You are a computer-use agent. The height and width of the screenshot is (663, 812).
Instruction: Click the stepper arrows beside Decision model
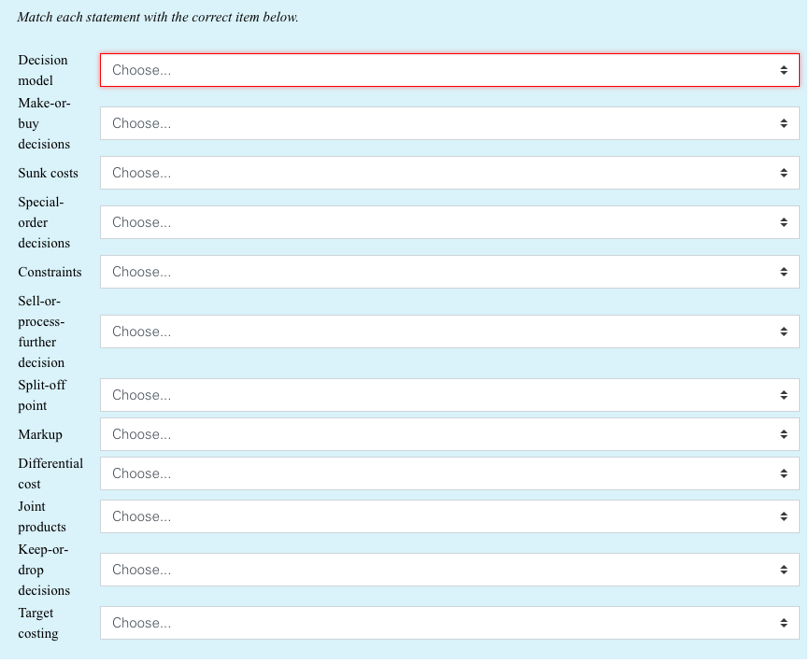tap(785, 69)
